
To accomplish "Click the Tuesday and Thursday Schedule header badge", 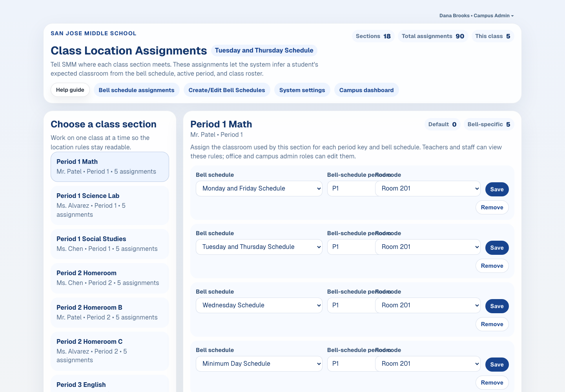I will tap(264, 50).
